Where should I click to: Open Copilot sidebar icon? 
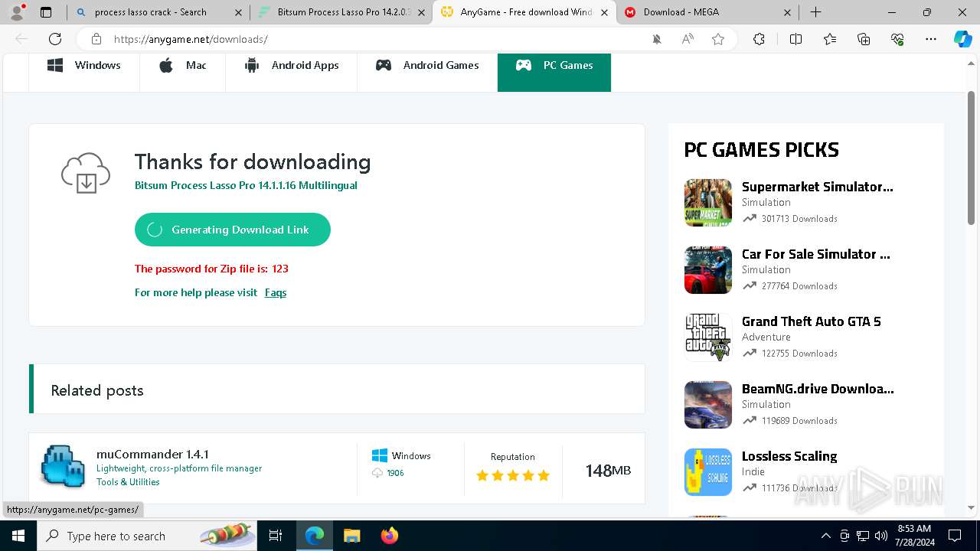coord(962,39)
